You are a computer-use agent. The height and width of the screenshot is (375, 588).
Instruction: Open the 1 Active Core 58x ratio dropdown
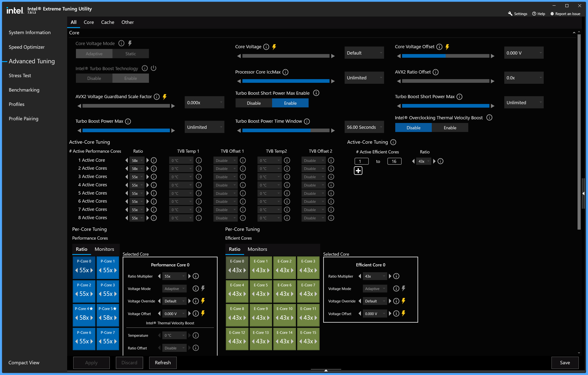pyautogui.click(x=137, y=160)
